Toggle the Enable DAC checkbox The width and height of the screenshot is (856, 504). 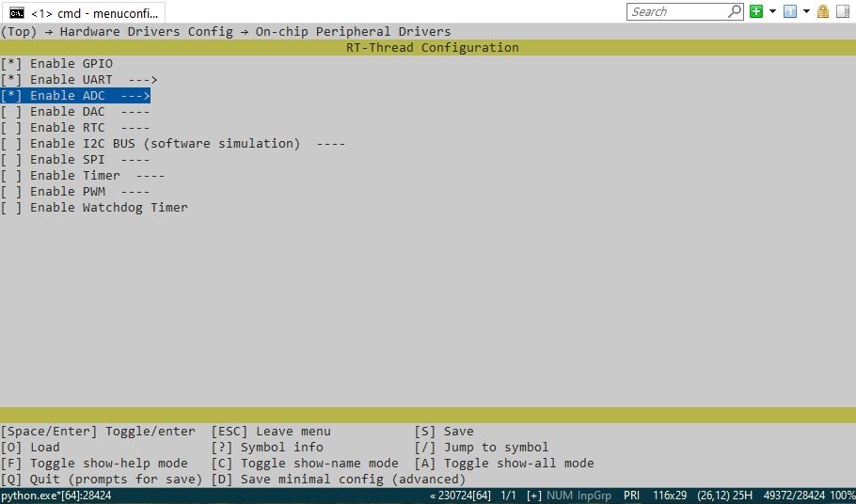[11, 112]
